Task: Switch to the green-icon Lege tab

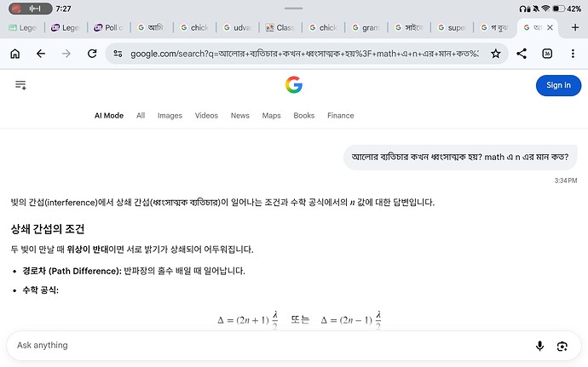Action: 23,28
